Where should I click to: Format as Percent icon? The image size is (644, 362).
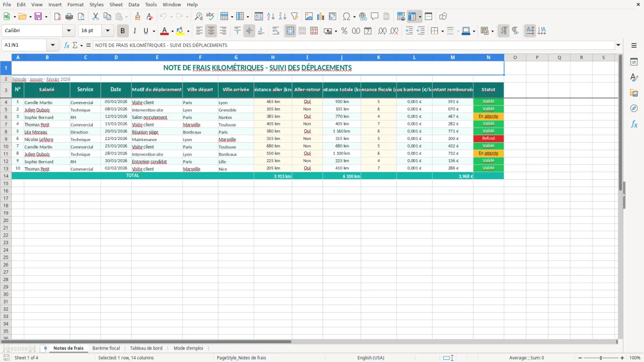[x=344, y=31]
